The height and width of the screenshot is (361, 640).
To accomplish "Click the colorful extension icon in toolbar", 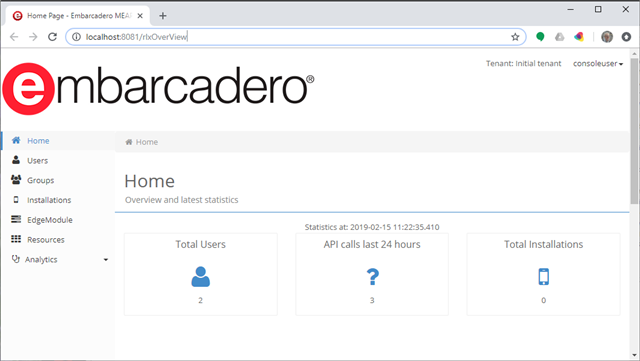I will point(579,37).
